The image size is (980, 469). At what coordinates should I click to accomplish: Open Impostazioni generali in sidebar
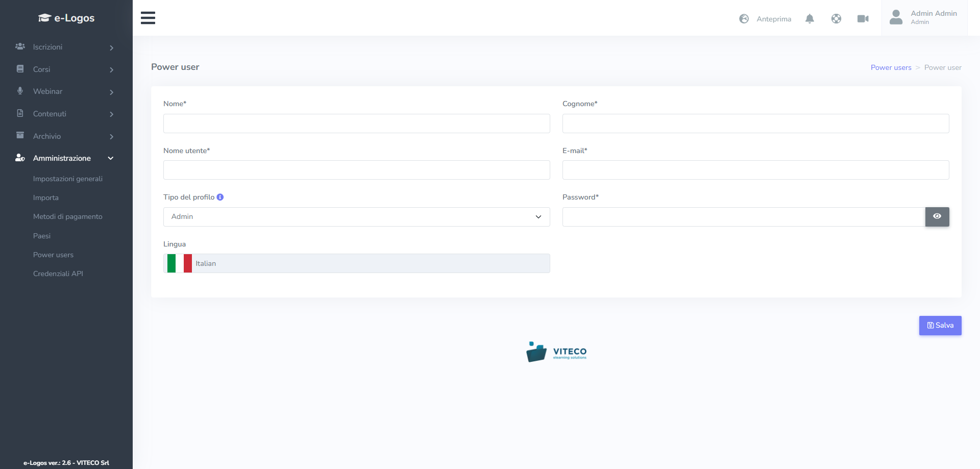(68, 179)
